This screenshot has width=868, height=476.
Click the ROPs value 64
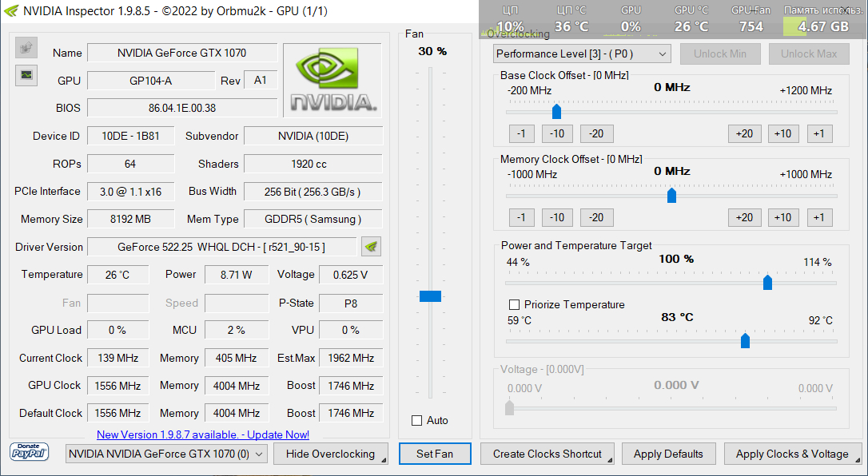point(130,165)
